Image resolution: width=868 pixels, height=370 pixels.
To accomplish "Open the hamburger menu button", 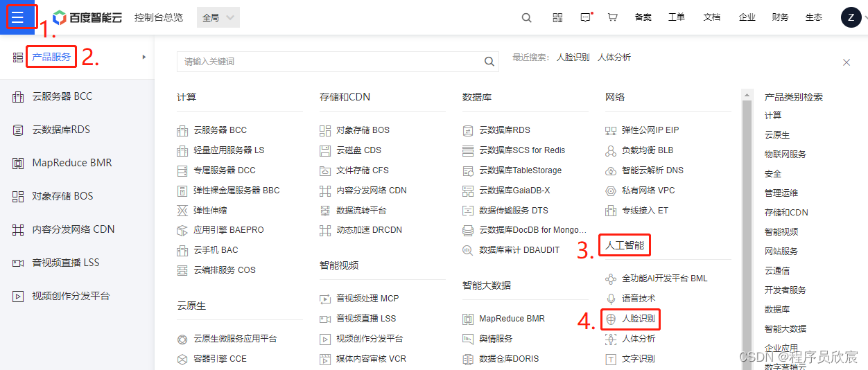I will point(17,17).
